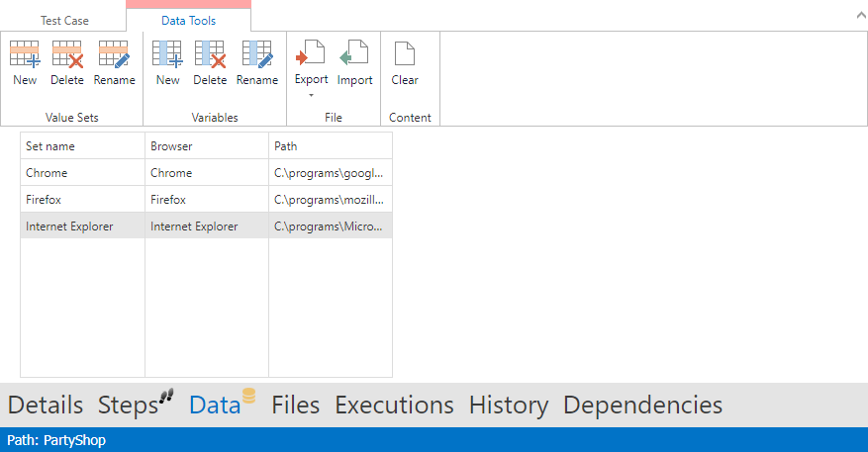Open the Steps bottom tab
868x452 pixels.
tap(129, 405)
